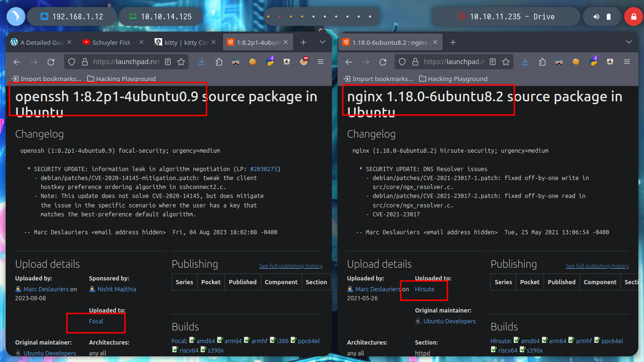Open the Hirsute series link
Viewport: 644px width, 362px height.
tap(425, 289)
